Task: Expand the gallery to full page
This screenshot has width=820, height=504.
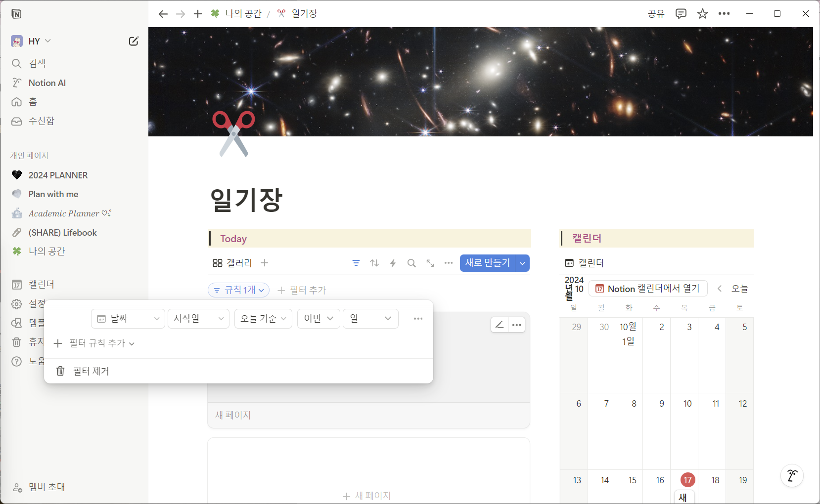Action: click(x=430, y=263)
